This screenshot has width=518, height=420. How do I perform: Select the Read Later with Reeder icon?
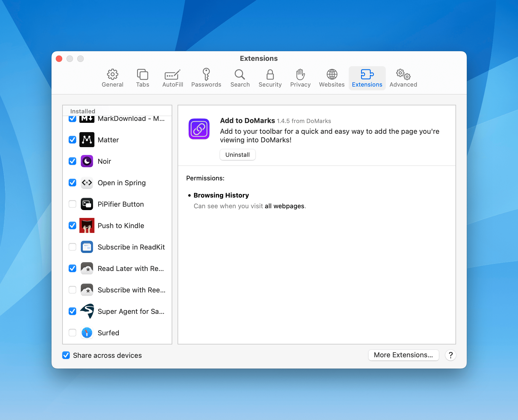[87, 268]
